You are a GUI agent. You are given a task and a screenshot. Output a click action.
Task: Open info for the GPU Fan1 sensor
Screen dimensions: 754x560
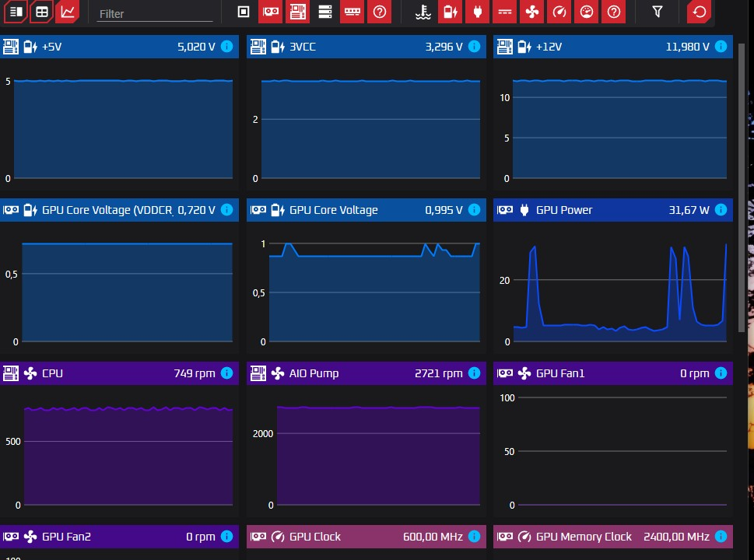point(721,373)
